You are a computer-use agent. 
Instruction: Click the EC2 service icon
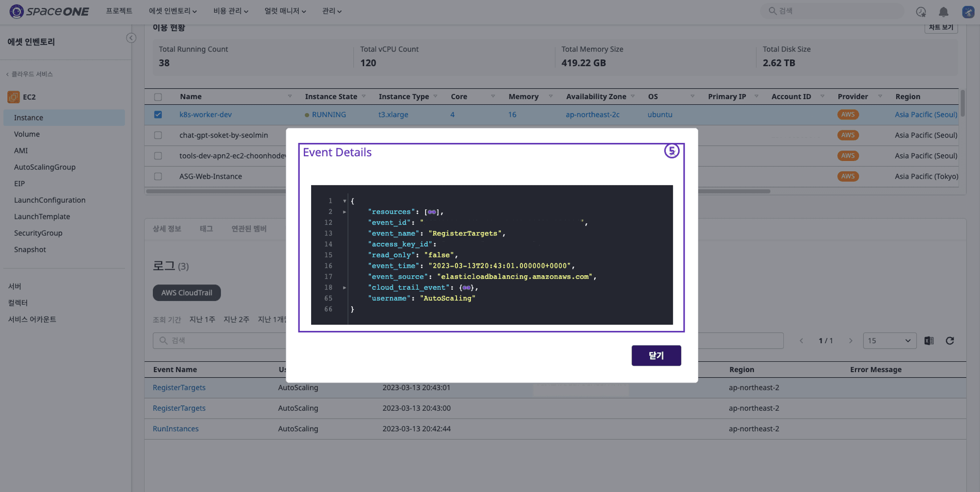(x=13, y=96)
